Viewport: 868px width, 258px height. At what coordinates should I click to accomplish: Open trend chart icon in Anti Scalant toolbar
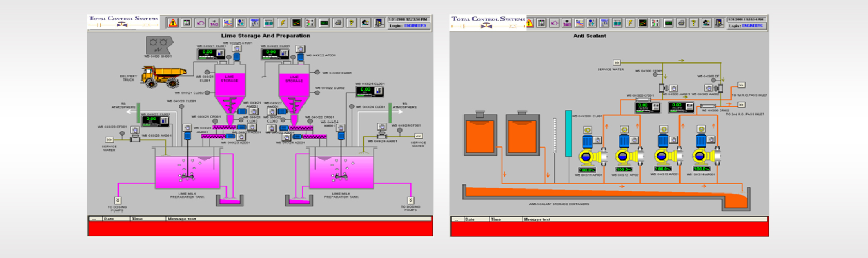point(643,23)
